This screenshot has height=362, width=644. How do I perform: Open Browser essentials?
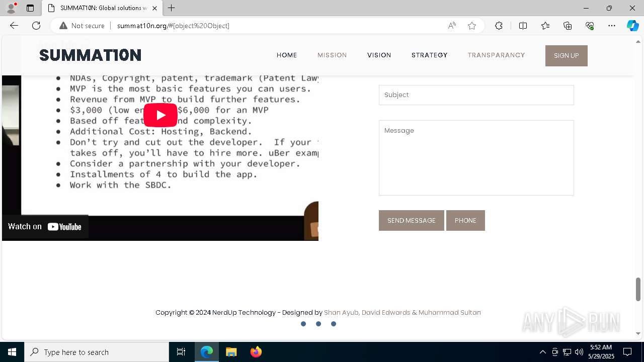point(590,26)
